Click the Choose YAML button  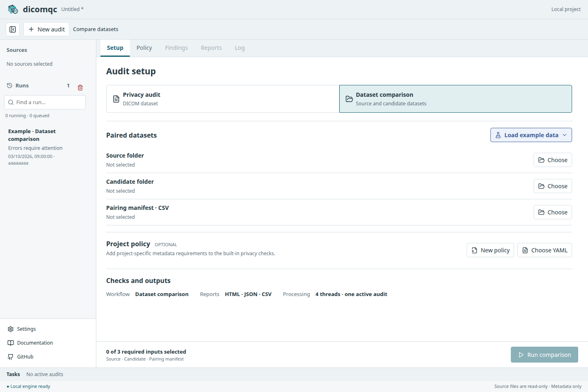[544, 250]
